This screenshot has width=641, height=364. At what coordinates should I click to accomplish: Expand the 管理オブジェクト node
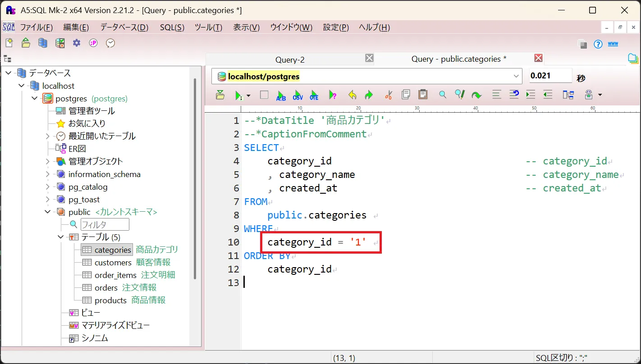48,161
